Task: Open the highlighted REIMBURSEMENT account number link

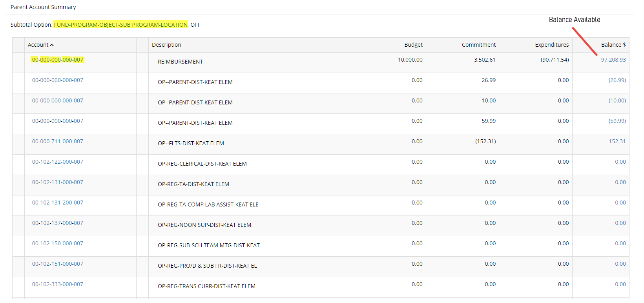Action: [x=58, y=60]
